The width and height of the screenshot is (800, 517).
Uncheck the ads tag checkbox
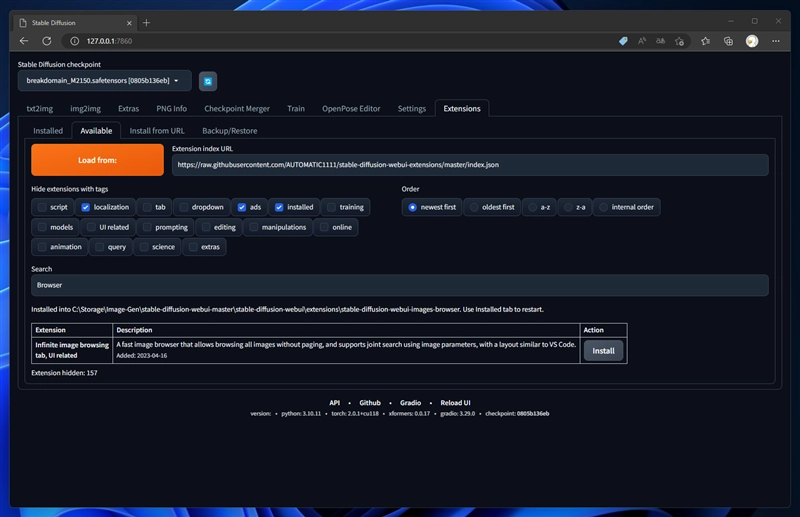242,207
